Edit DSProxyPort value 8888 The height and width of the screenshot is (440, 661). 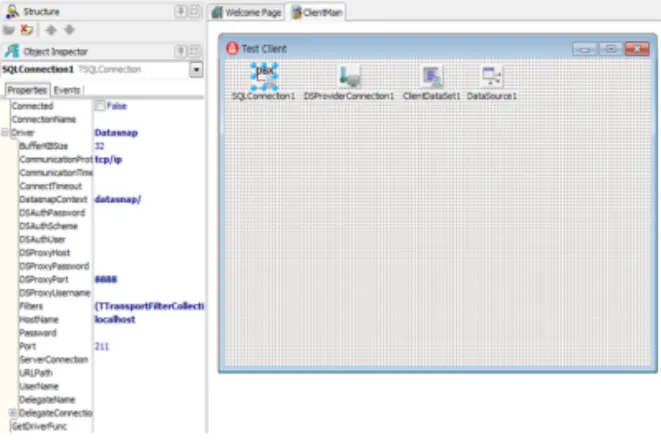point(106,279)
